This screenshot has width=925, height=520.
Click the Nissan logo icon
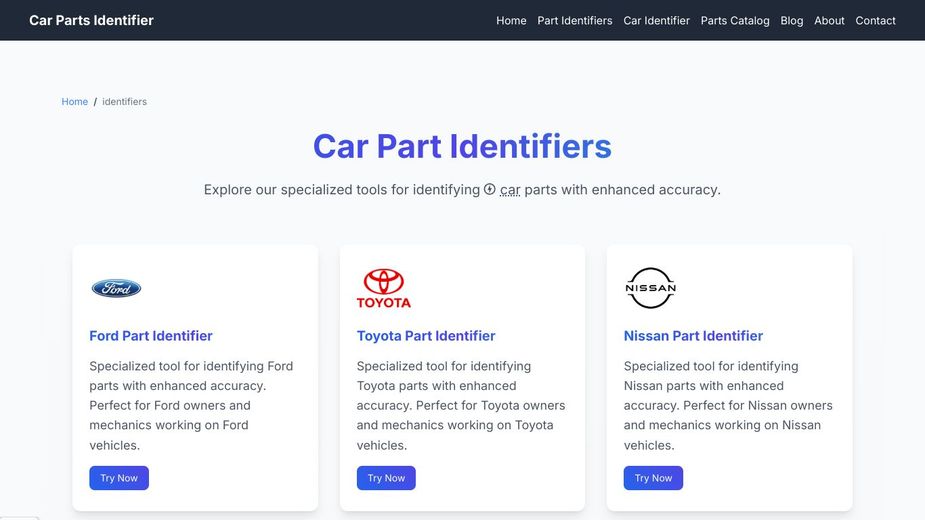650,288
